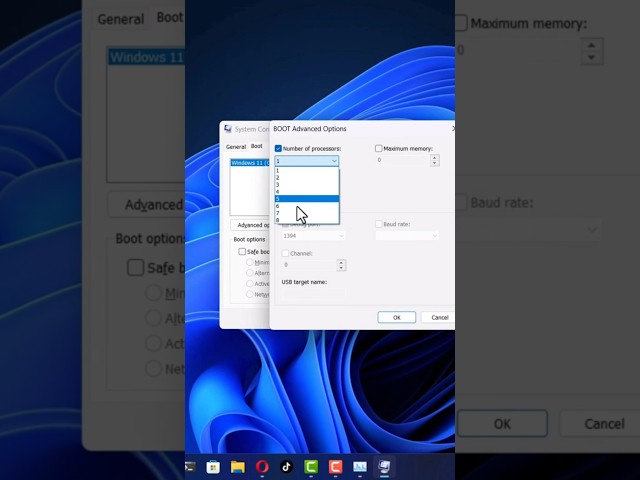640x480 pixels.
Task: Open the debug port 1394 dropdown
Action: [x=313, y=236]
